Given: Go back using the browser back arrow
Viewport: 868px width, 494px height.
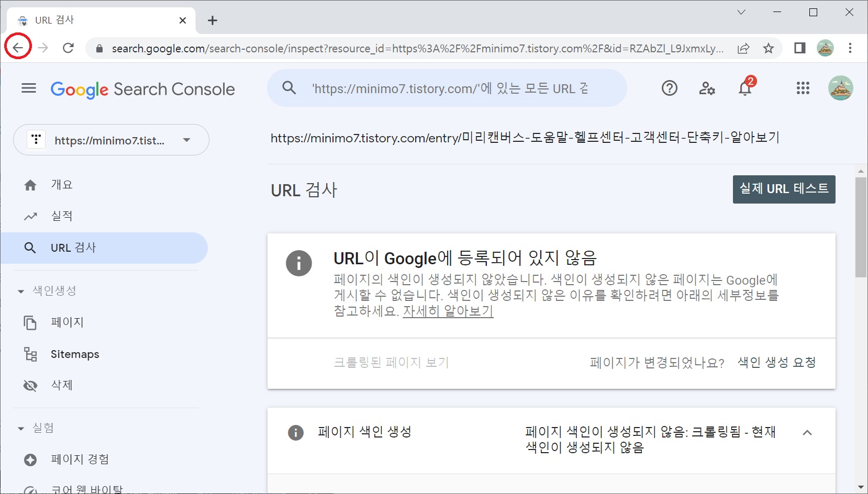Looking at the screenshot, I should click(x=18, y=48).
